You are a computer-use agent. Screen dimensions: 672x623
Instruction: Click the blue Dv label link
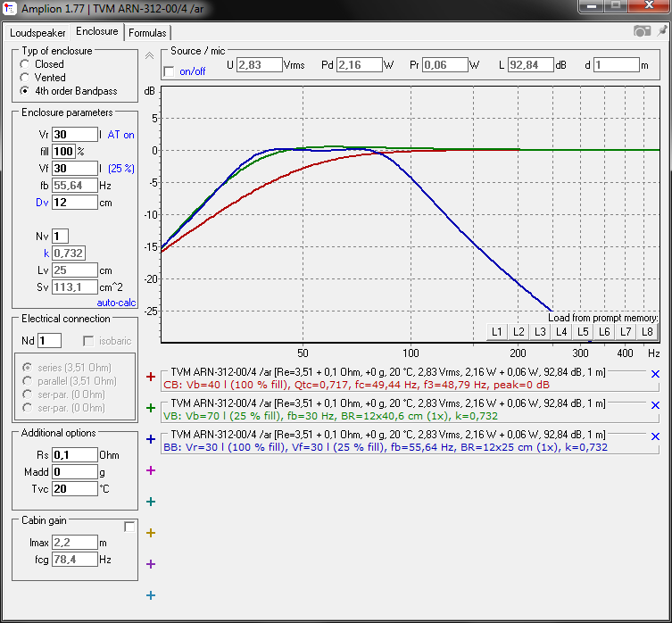[42, 203]
